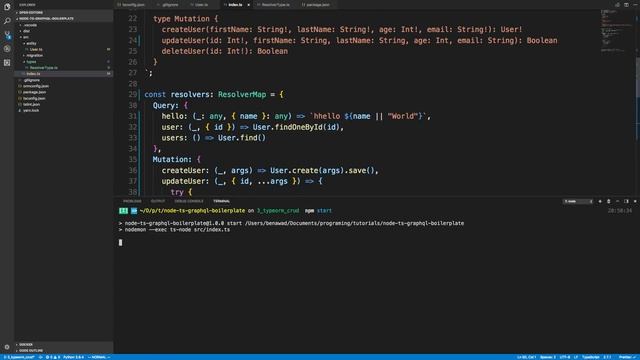Click the split editor icon
The image size is (640, 360).
click(x=626, y=5)
